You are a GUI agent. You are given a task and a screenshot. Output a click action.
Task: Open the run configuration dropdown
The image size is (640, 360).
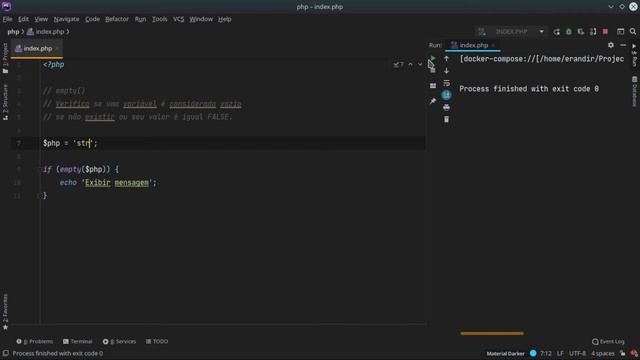pyautogui.click(x=511, y=31)
